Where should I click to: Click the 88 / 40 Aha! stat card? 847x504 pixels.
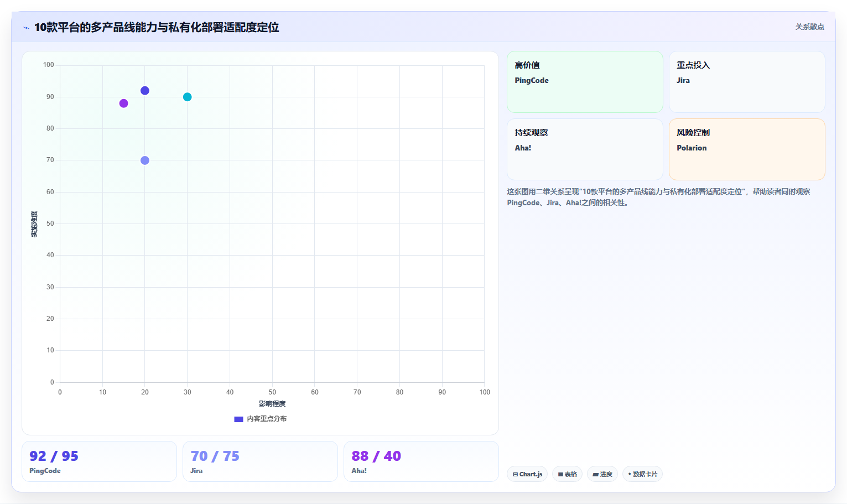pyautogui.click(x=421, y=461)
